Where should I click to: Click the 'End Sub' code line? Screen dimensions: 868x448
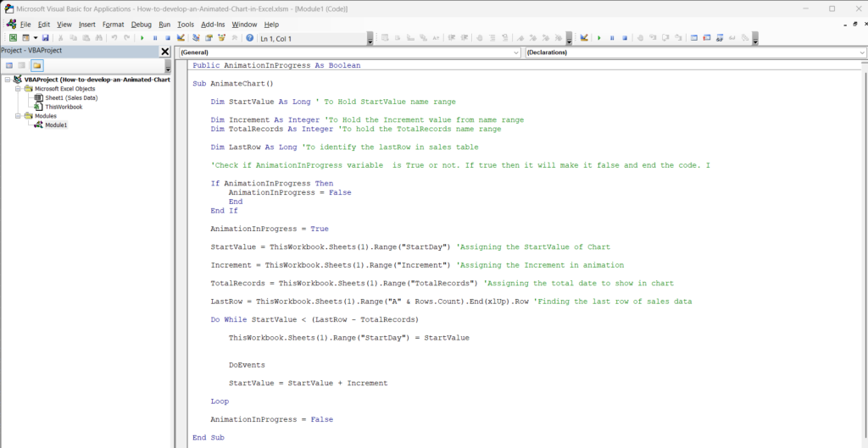pos(209,438)
